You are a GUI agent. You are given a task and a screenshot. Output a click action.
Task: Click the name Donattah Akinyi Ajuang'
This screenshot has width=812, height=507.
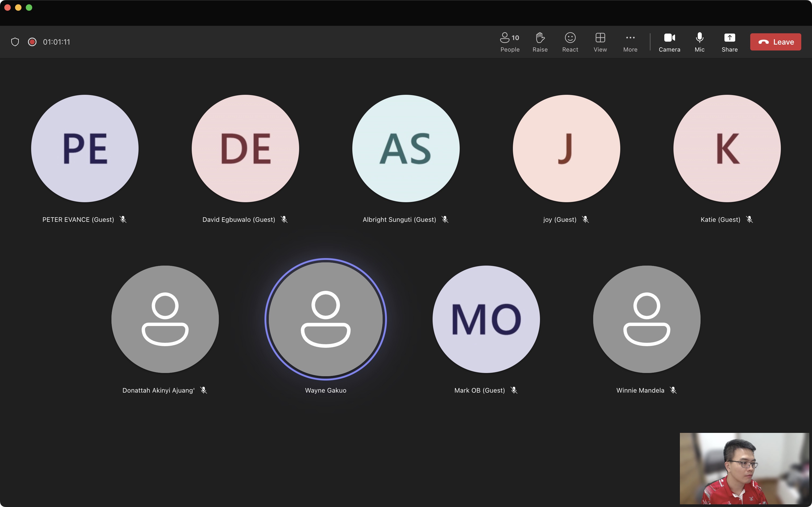(159, 390)
